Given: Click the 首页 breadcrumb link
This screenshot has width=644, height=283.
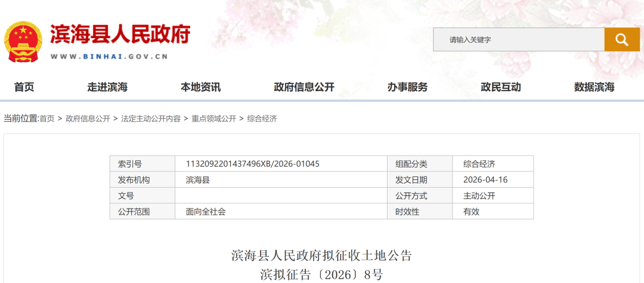Looking at the screenshot, I should click(x=47, y=119).
